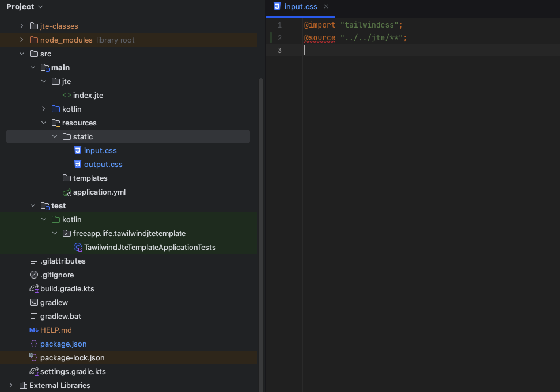
Task: Select input.css in project tree
Action: point(100,150)
